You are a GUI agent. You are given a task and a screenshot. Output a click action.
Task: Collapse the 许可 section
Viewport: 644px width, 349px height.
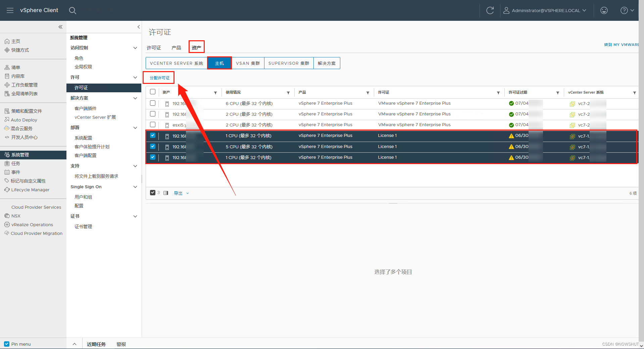coord(135,78)
